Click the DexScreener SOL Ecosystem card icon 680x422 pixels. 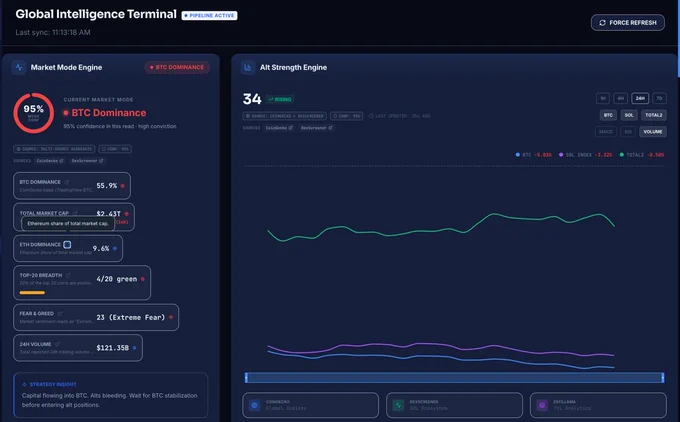398,405
